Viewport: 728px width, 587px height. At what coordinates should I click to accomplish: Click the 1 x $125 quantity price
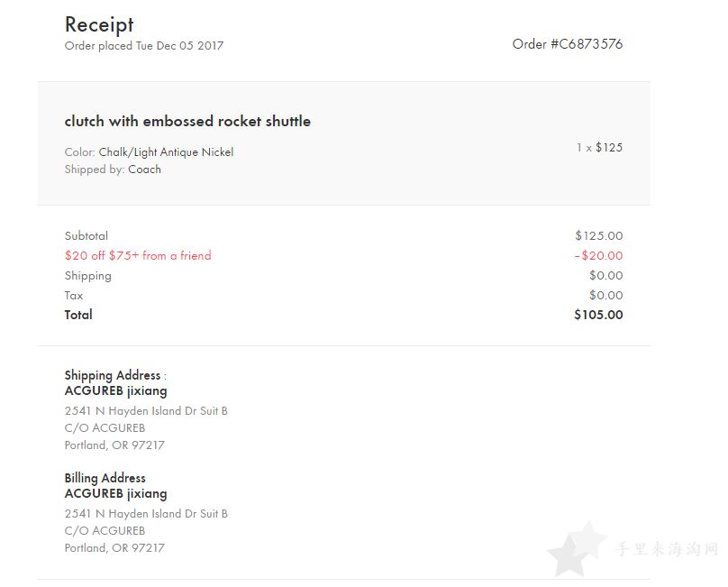[x=599, y=148]
